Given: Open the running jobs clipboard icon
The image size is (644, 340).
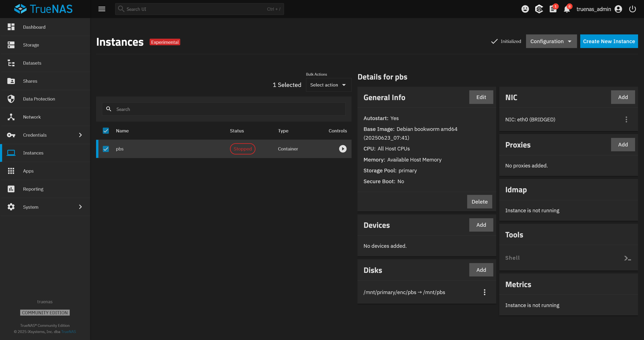Looking at the screenshot, I should 553,9.
